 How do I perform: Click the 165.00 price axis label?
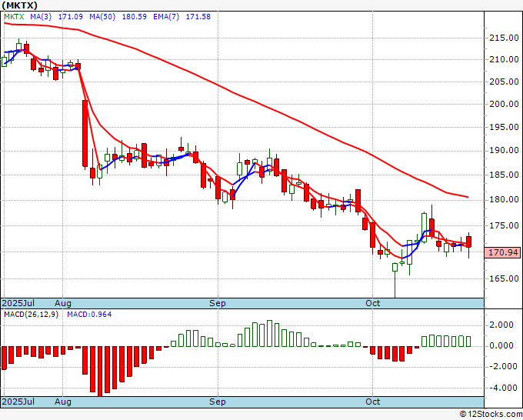pyautogui.click(x=504, y=278)
